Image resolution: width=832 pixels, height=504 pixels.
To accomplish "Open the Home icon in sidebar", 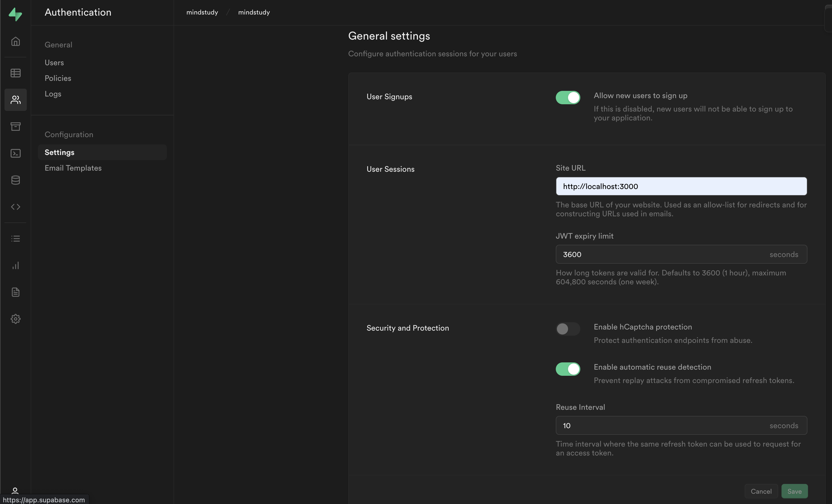I will pos(16,41).
